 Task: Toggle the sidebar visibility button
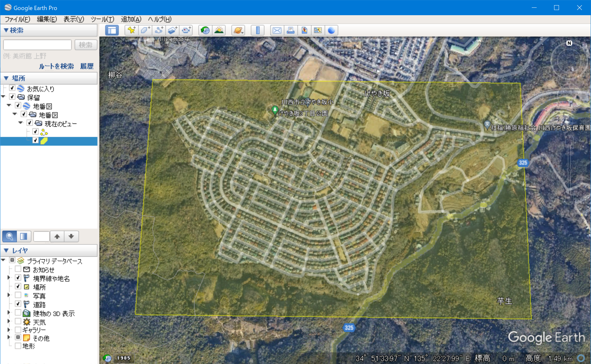coord(112,30)
